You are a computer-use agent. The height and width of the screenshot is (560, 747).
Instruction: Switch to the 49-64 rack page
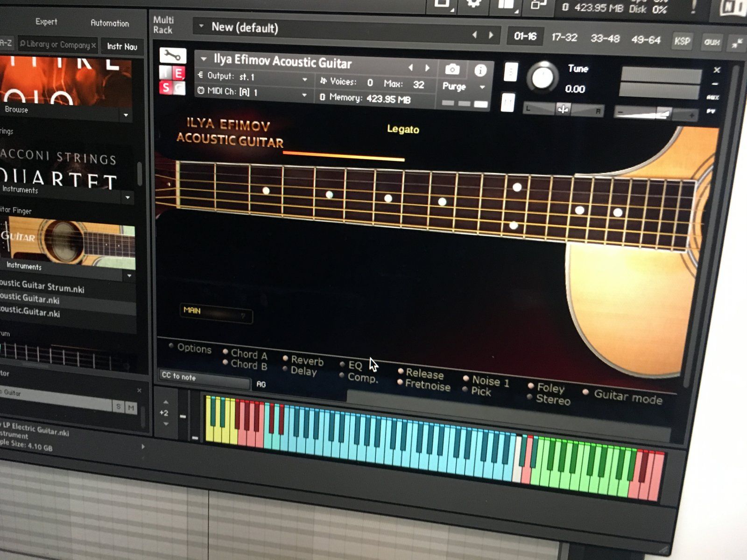click(x=646, y=40)
